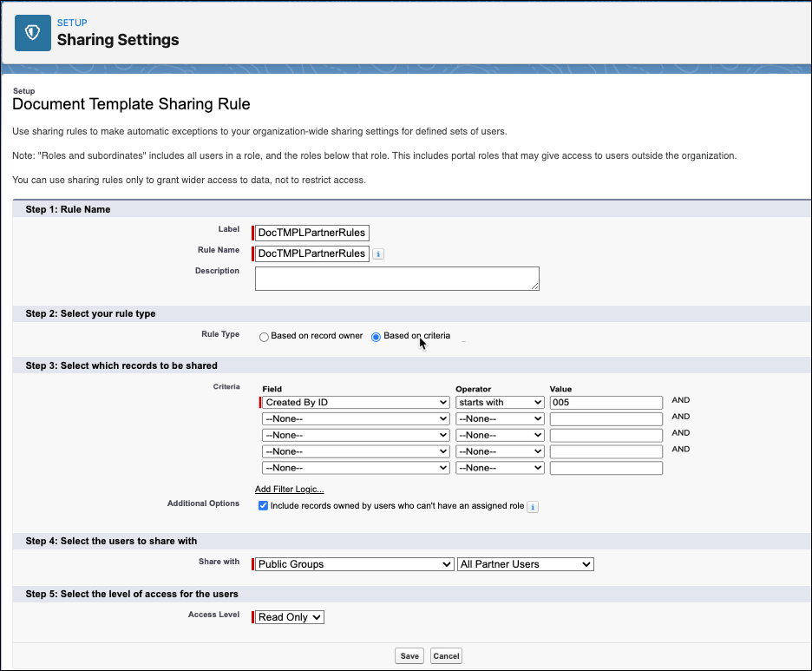Click the SETUP breadcrumb link

pos(72,23)
